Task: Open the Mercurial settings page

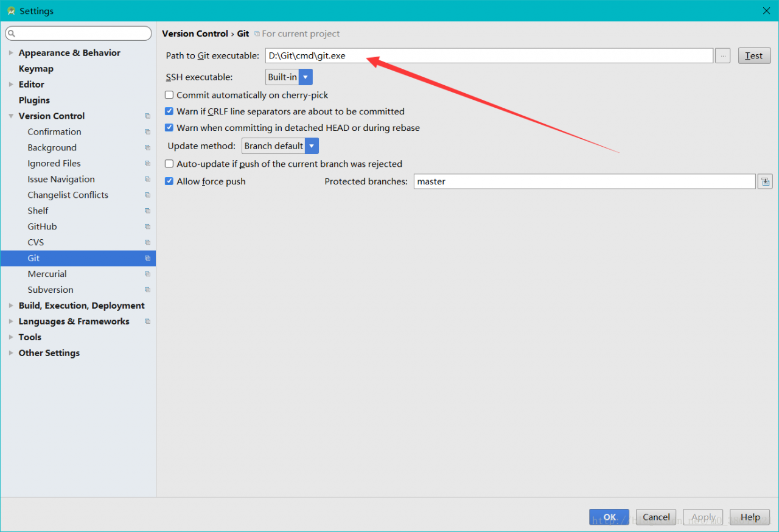Action: pyautogui.click(x=47, y=274)
